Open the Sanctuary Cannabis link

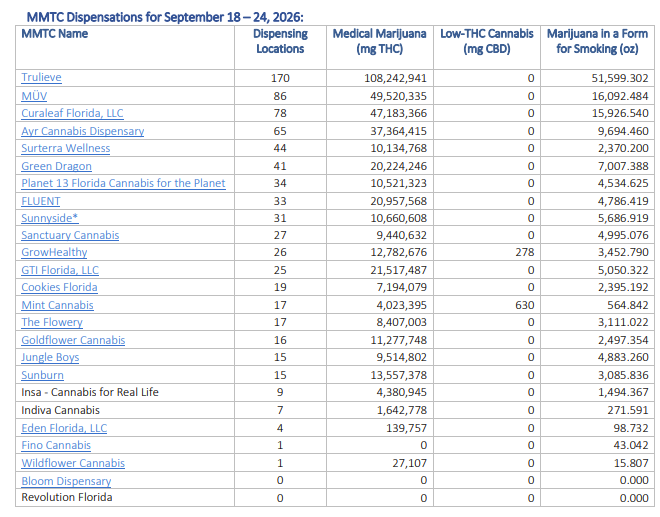pos(70,235)
